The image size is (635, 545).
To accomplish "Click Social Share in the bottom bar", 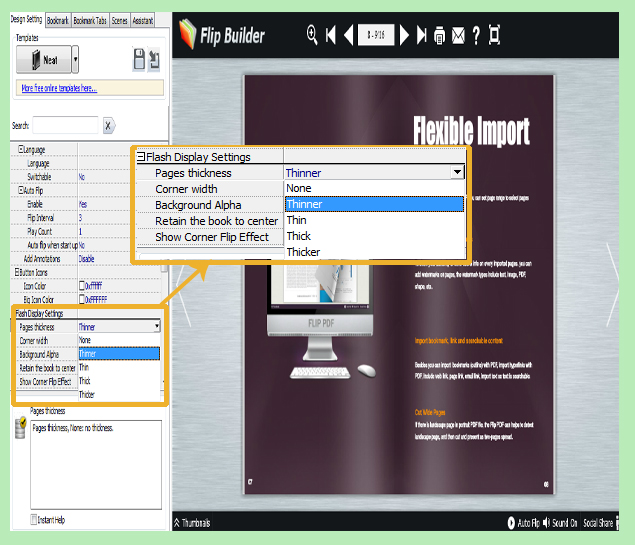I will (x=598, y=523).
